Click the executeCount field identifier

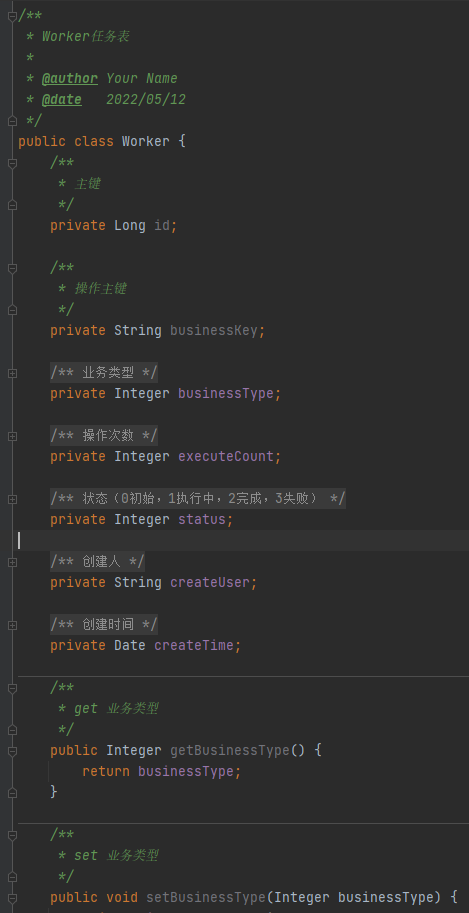point(226,456)
